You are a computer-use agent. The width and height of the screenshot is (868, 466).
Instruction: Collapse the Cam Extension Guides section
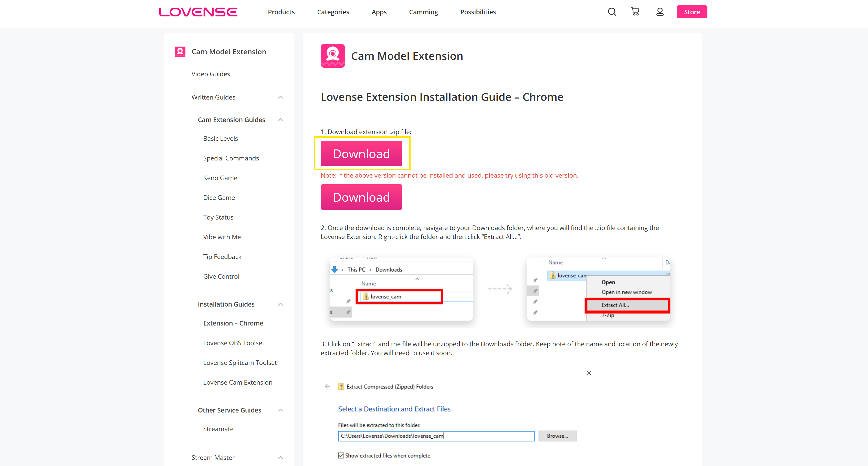point(280,120)
